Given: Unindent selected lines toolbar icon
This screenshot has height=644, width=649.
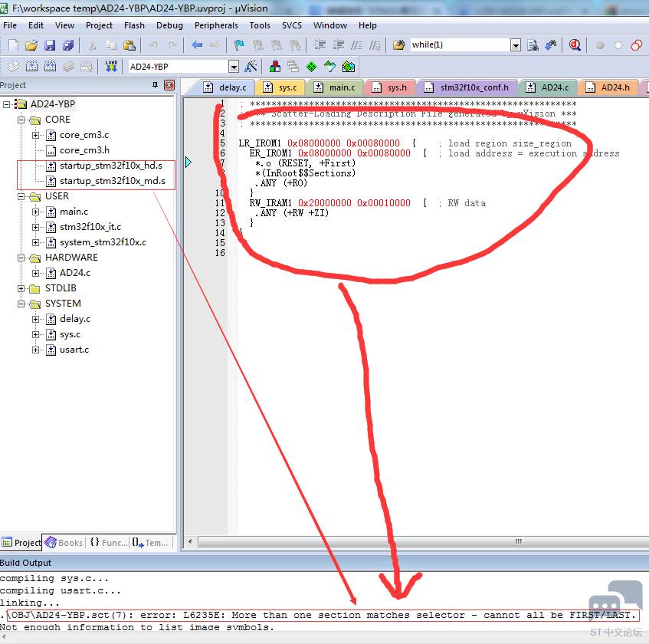Looking at the screenshot, I should (x=338, y=45).
